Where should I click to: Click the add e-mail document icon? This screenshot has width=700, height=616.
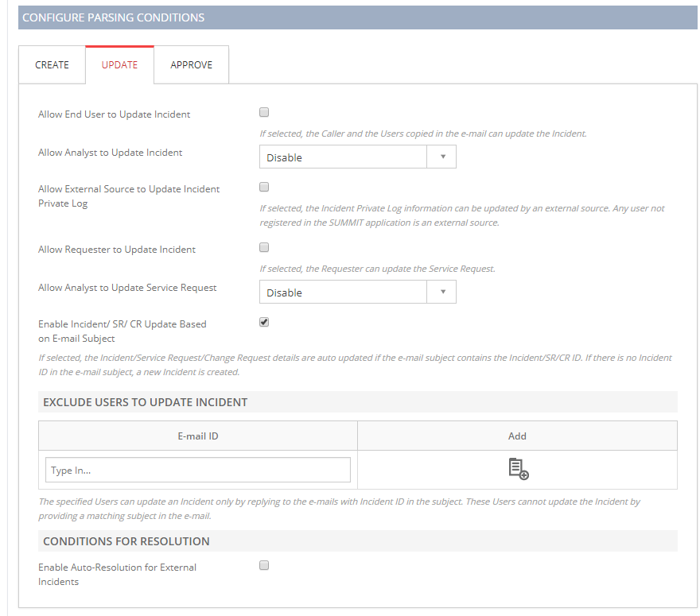tap(518, 469)
